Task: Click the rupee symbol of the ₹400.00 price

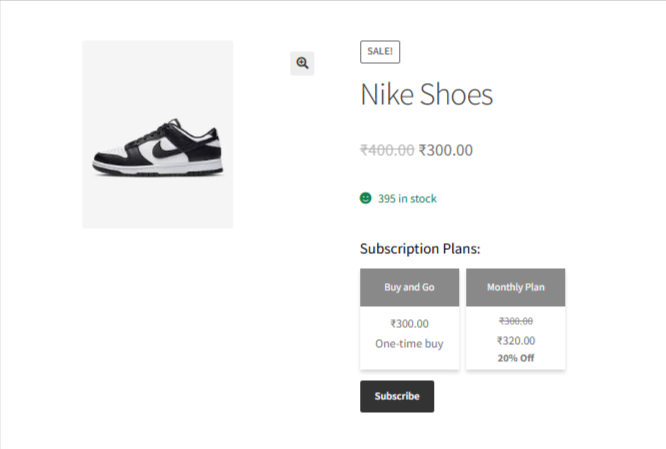Action: click(x=364, y=150)
